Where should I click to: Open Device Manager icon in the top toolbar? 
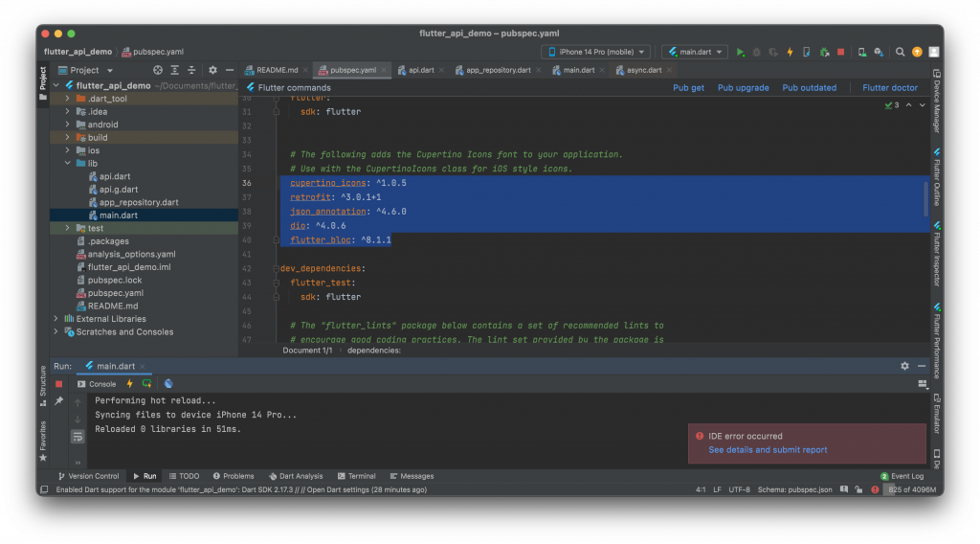[862, 52]
